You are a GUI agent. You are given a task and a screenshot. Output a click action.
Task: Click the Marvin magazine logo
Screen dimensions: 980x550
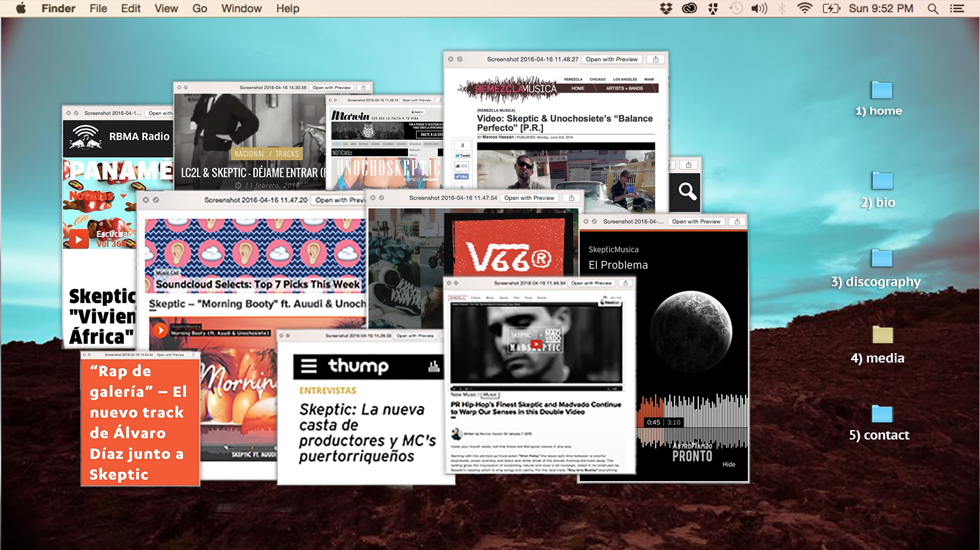(x=350, y=116)
